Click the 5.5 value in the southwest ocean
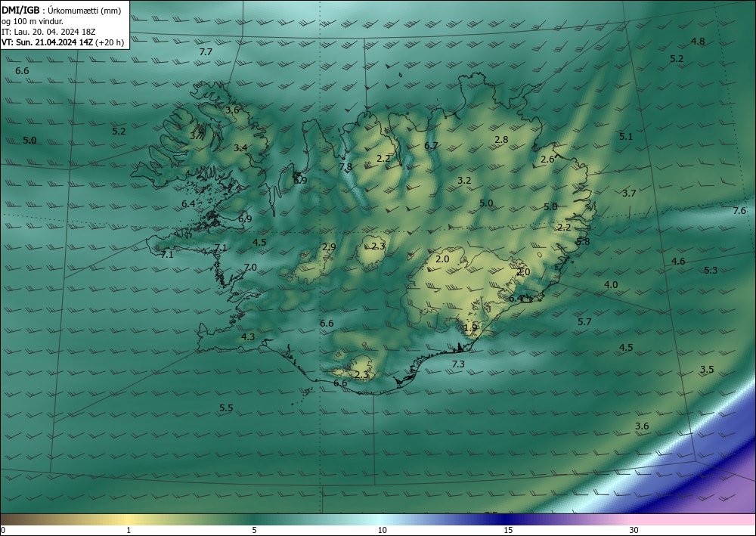Image resolution: width=756 pixels, height=536 pixels. [226, 408]
